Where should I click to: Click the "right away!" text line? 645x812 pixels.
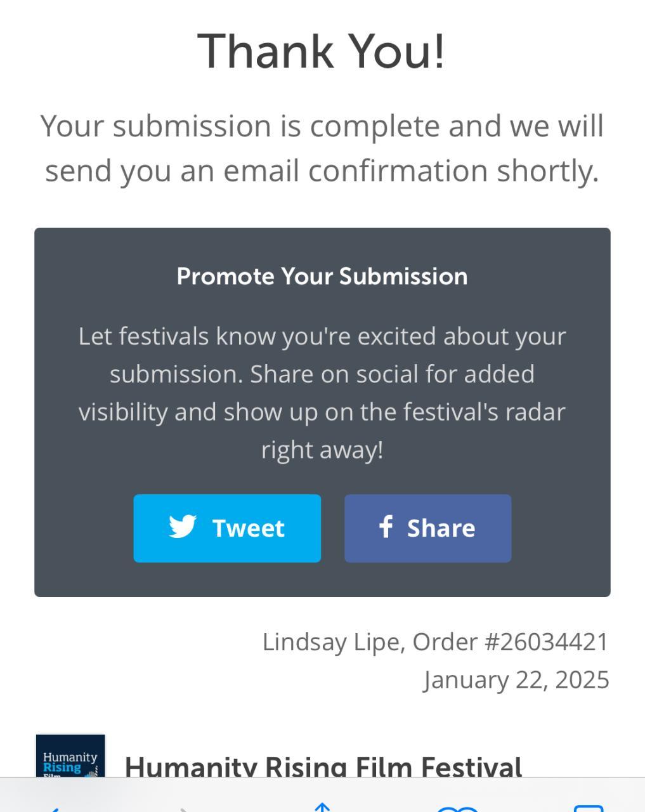pyautogui.click(x=322, y=450)
